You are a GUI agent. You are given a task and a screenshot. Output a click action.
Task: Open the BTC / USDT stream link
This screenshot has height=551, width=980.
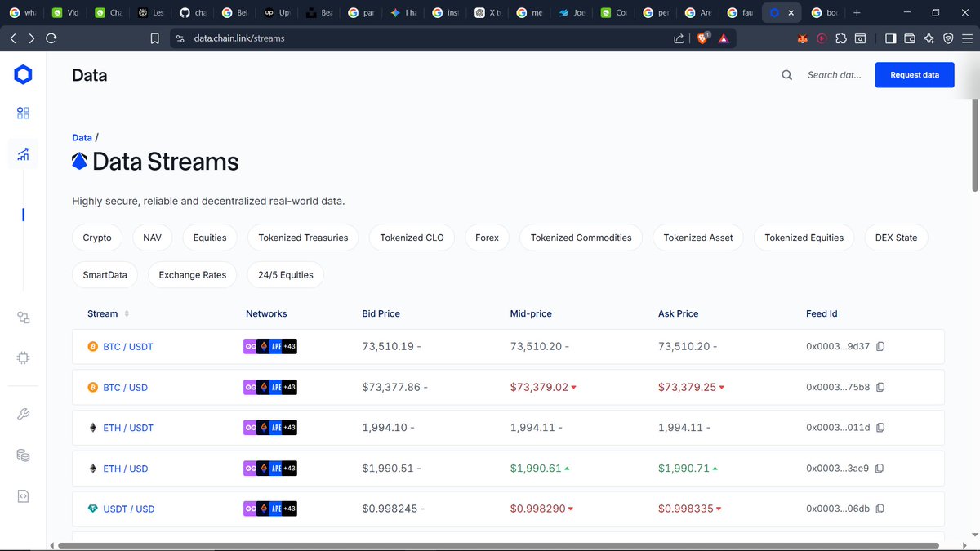(128, 347)
